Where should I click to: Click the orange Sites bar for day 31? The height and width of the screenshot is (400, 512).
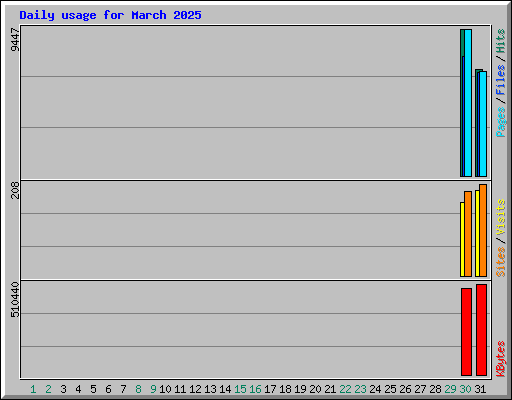click(x=483, y=230)
